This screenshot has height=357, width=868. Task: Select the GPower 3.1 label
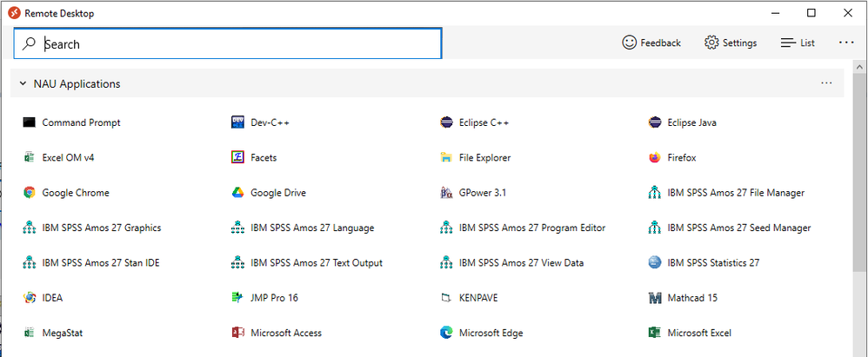[x=483, y=193]
